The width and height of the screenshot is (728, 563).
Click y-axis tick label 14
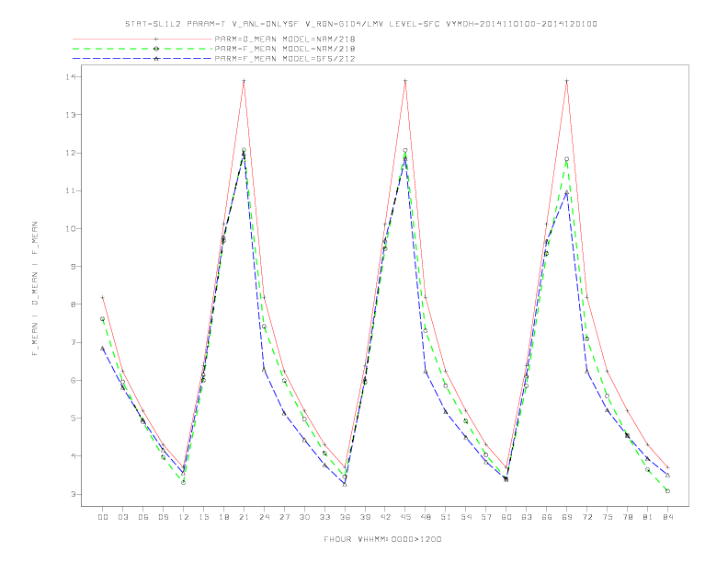coord(71,76)
